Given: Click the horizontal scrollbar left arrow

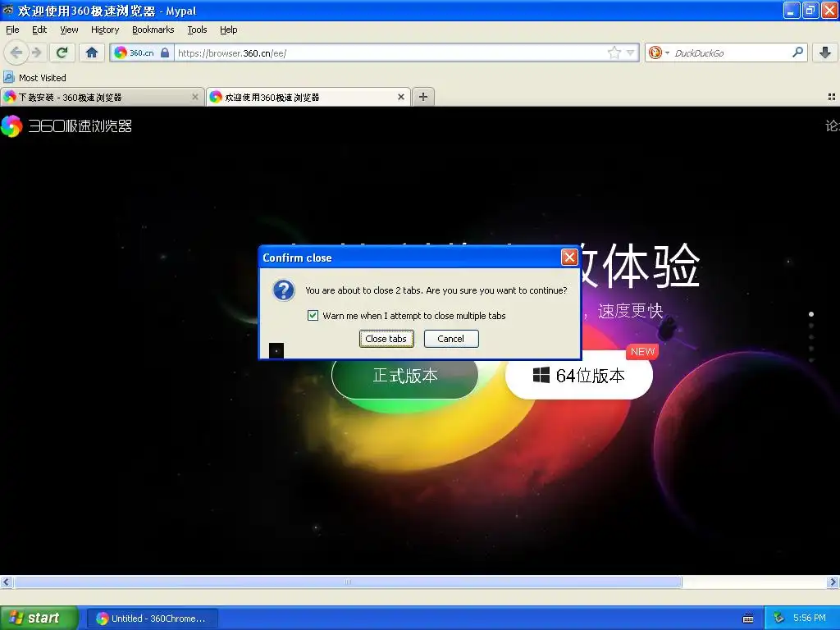Looking at the screenshot, I should (x=7, y=582).
